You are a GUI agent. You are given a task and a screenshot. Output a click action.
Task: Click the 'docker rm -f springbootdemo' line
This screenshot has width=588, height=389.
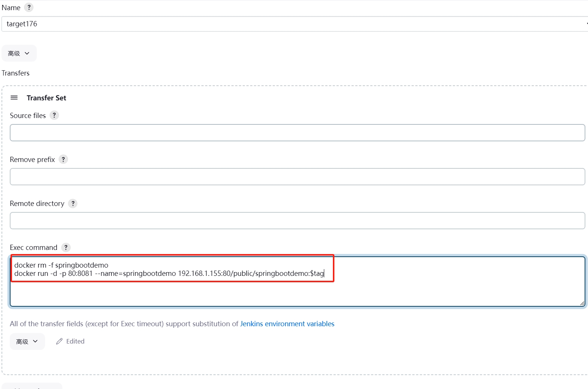click(x=61, y=265)
